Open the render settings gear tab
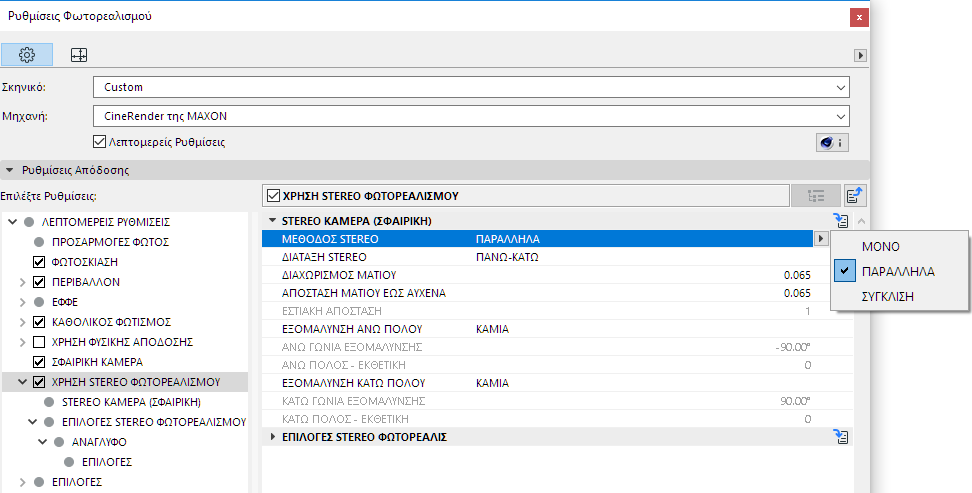The width and height of the screenshot is (972, 493). point(27,55)
